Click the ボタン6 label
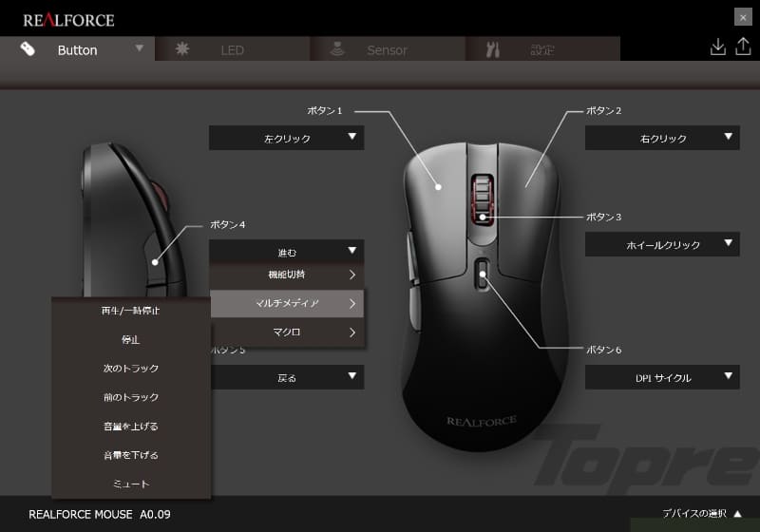This screenshot has height=532, width=760. tap(604, 350)
